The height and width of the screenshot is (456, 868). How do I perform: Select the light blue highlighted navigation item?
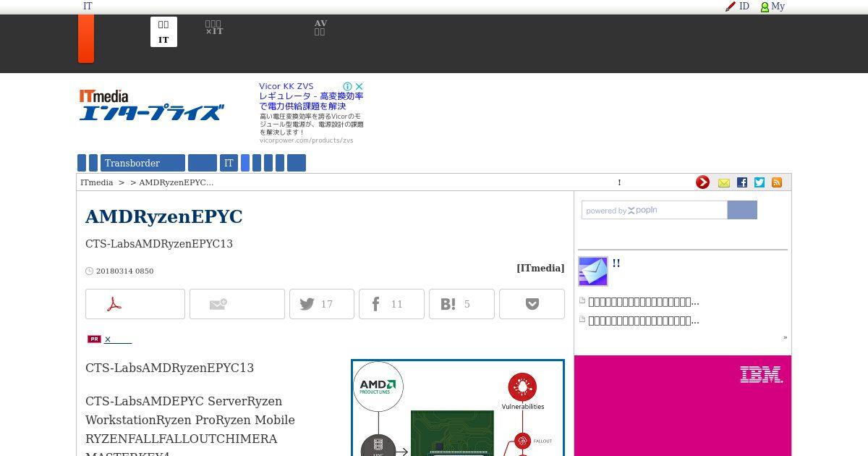245,163
